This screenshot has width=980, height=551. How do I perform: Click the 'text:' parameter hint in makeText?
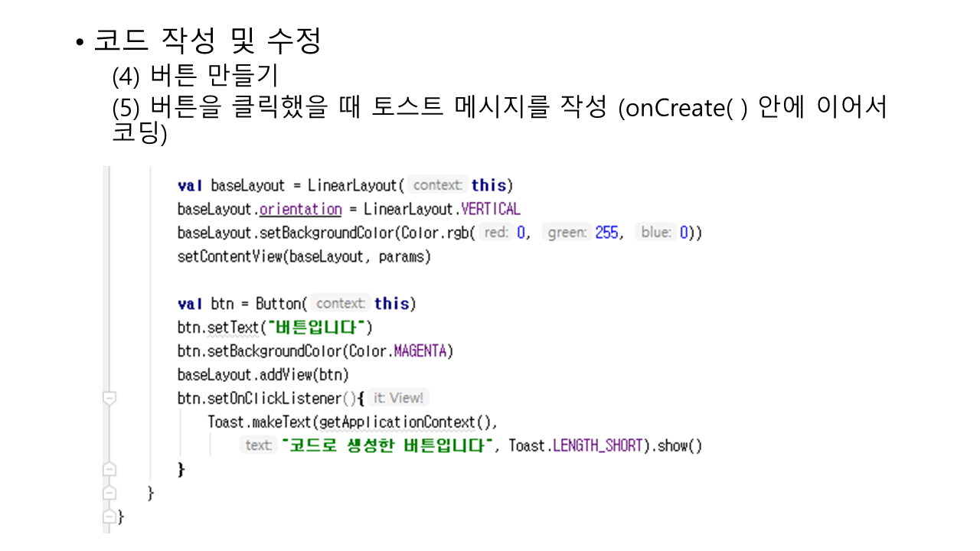[259, 445]
